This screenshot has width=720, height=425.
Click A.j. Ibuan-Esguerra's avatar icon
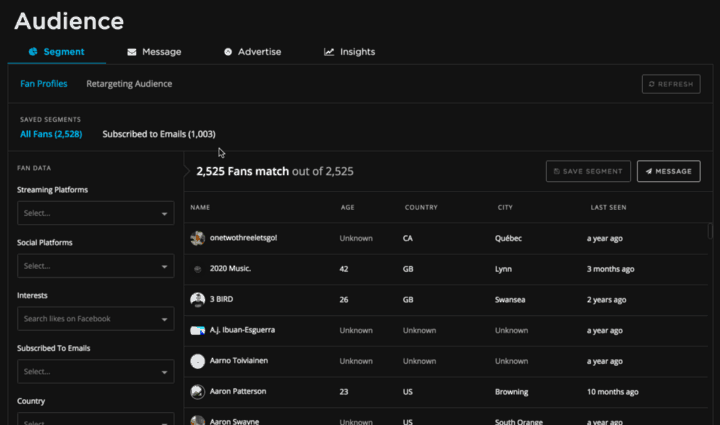point(198,330)
